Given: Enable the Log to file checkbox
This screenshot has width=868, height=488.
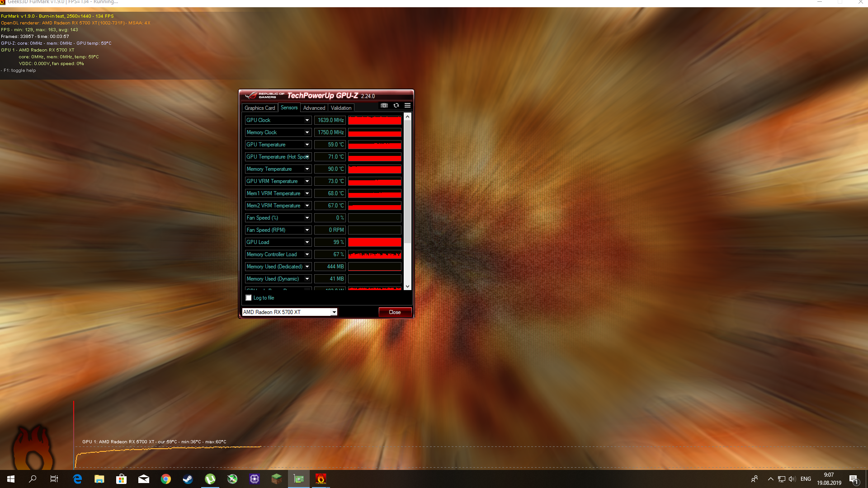Looking at the screenshot, I should pyautogui.click(x=249, y=298).
